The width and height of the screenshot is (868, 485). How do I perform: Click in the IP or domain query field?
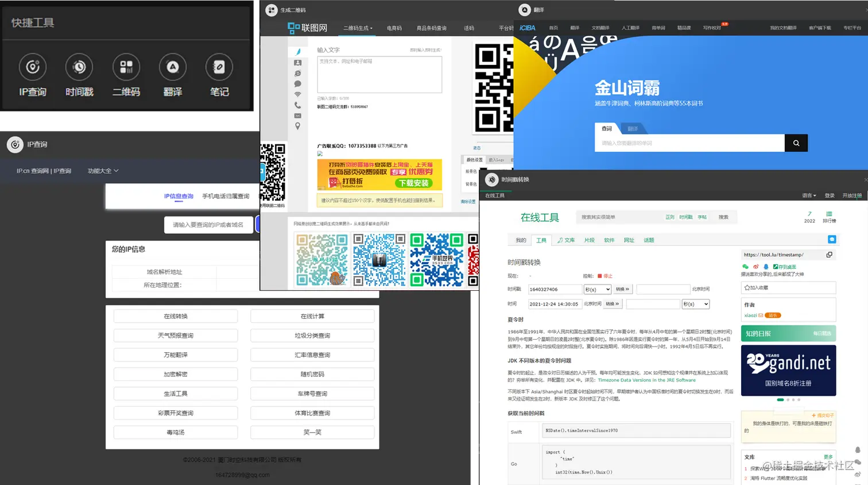(208, 225)
